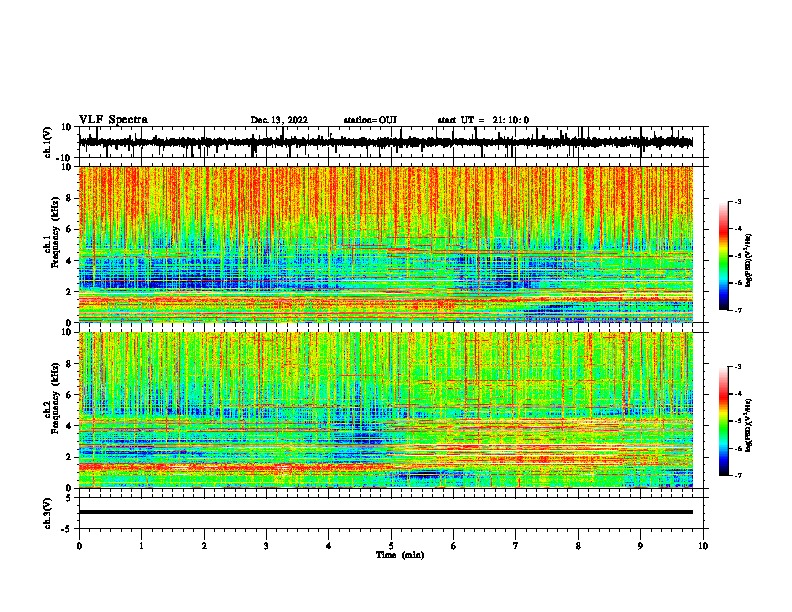Click the "6" kHz tick on ch.2 frequency axis

click(69, 395)
